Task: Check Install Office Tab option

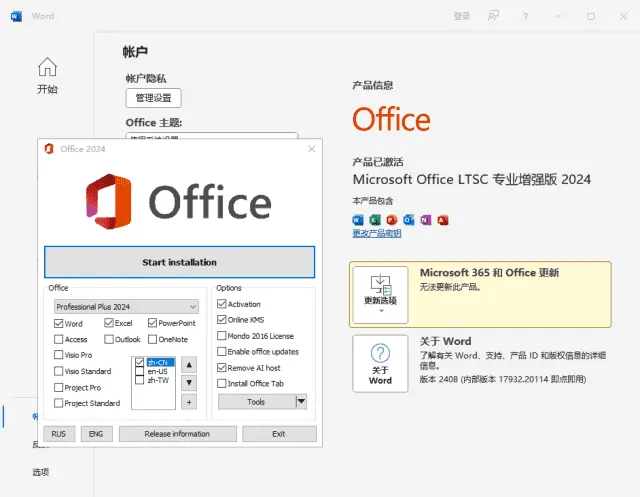Action: pyautogui.click(x=222, y=383)
